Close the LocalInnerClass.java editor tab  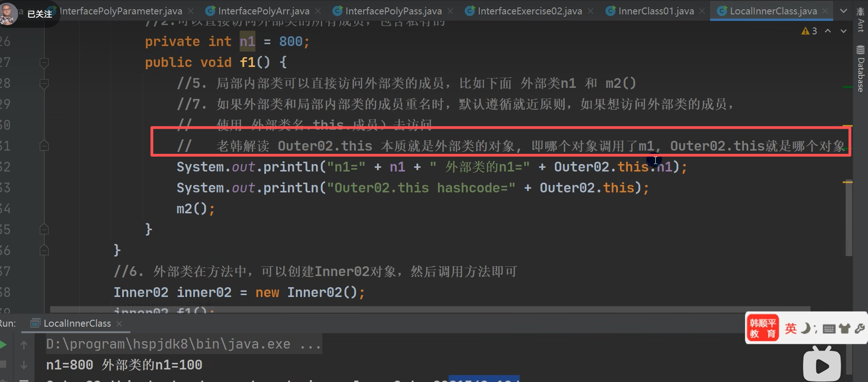[825, 11]
